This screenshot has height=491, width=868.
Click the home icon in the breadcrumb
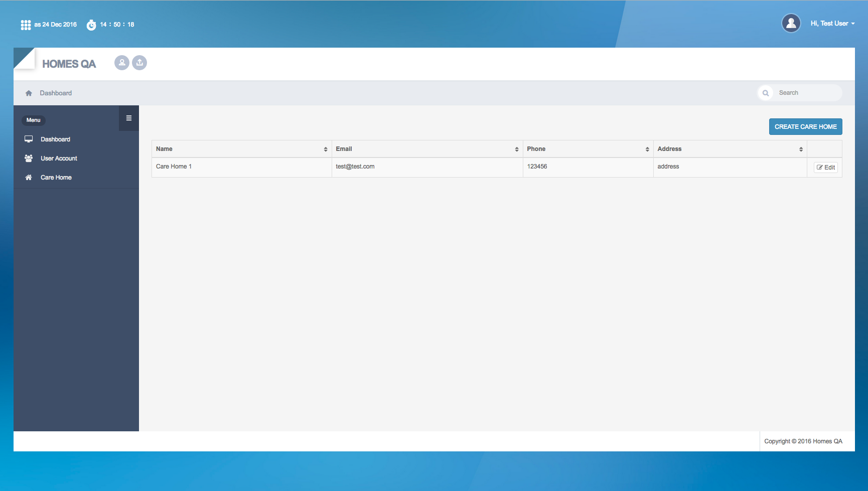(29, 93)
